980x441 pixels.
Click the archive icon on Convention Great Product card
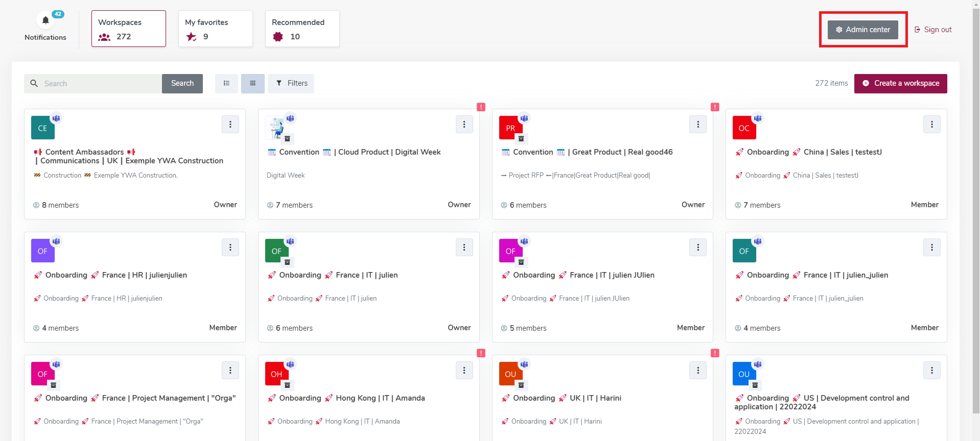tap(521, 139)
